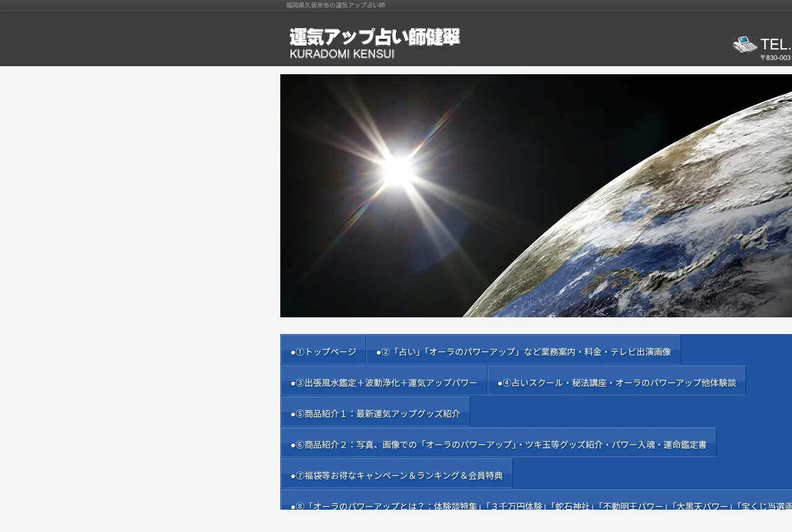Go to ④占いスクール・秘法講座 menu item
Image resolution: width=792 pixels, height=532 pixels.
(x=617, y=381)
